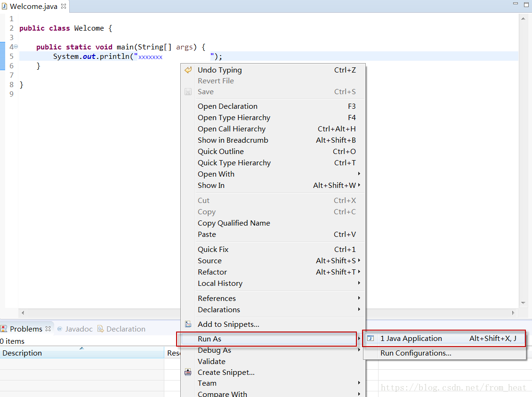This screenshot has height=397, width=532.
Task: Select Open Declaration menu entry
Action: tap(274, 106)
